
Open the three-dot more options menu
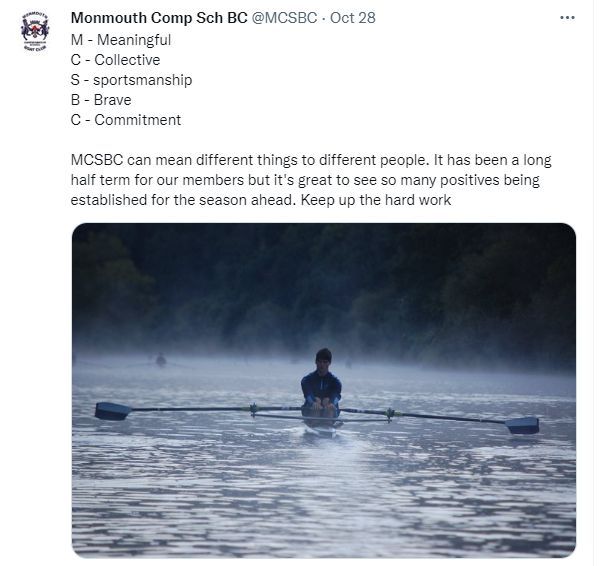(567, 18)
